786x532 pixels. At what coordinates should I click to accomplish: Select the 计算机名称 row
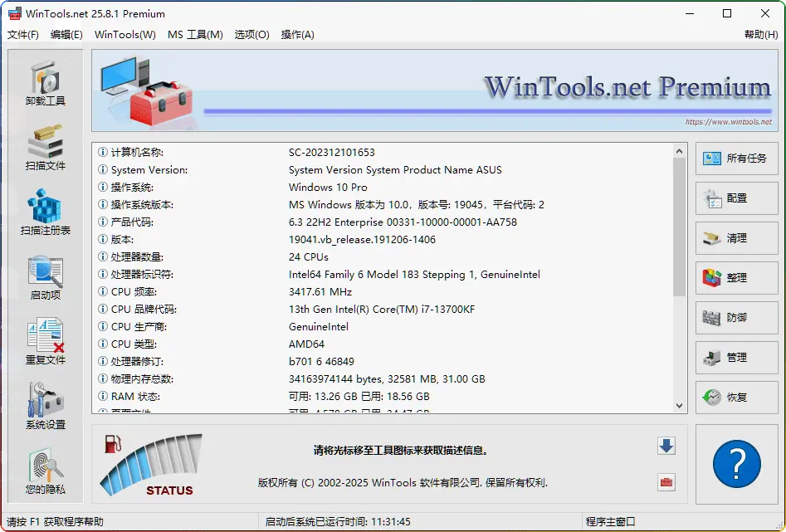tap(383, 153)
